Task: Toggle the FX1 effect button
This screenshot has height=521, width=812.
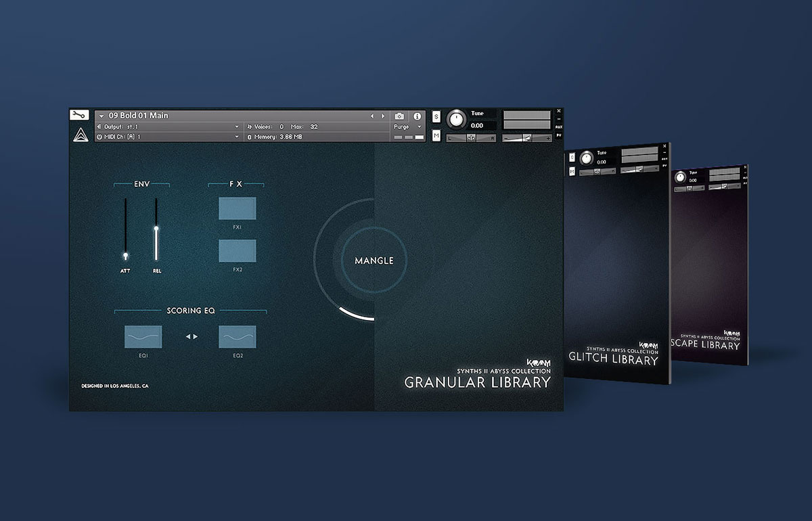Action: pyautogui.click(x=238, y=208)
